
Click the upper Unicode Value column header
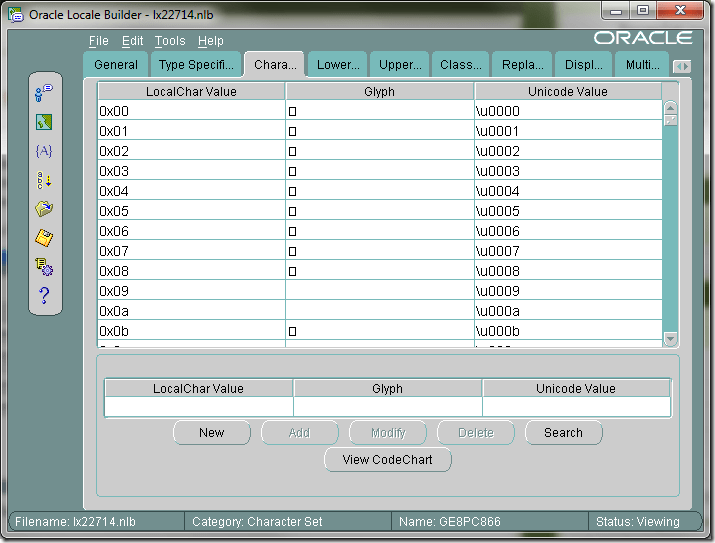click(568, 92)
